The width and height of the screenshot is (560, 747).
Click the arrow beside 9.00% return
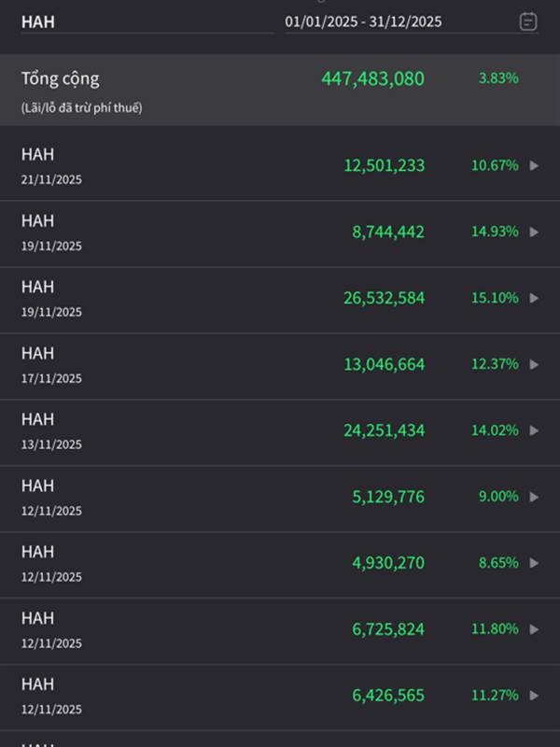[534, 497]
